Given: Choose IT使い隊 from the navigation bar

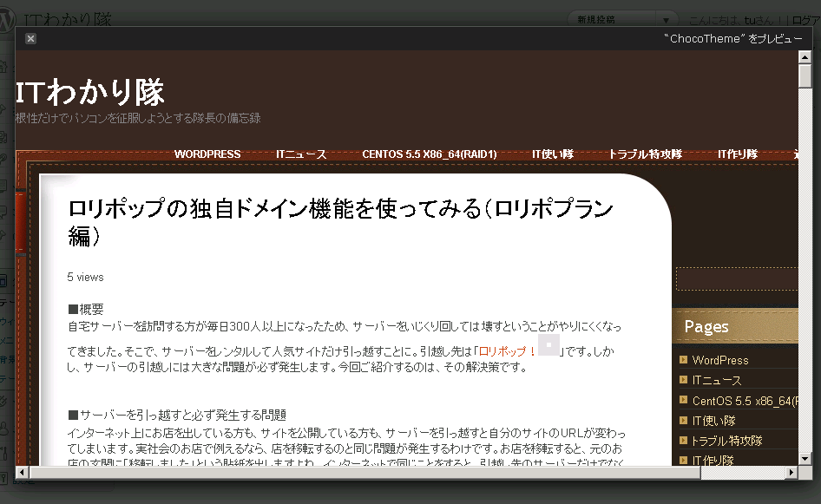Looking at the screenshot, I should click(553, 154).
